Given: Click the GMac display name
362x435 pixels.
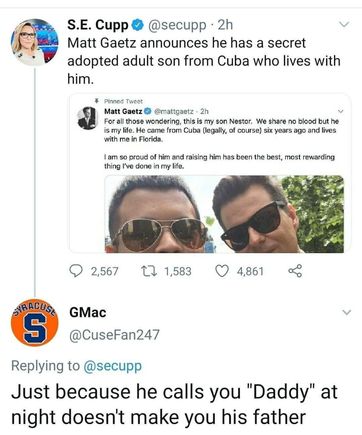Looking at the screenshot, I should pos(88,313).
